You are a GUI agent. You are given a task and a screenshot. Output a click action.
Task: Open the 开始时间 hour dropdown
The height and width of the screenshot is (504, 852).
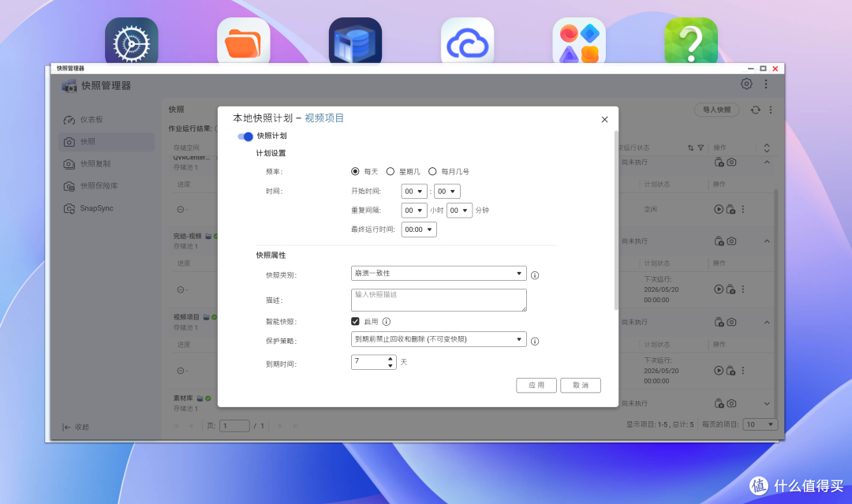click(414, 191)
